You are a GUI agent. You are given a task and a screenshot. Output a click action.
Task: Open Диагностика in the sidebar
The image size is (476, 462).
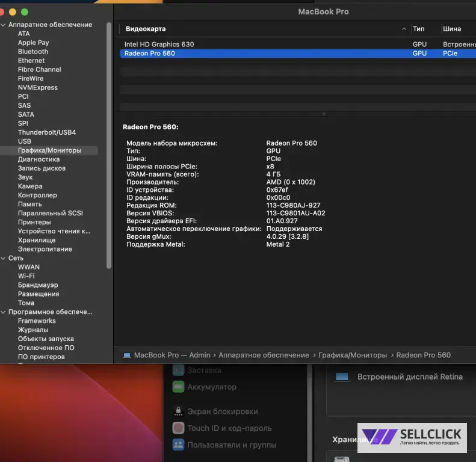(x=39, y=159)
